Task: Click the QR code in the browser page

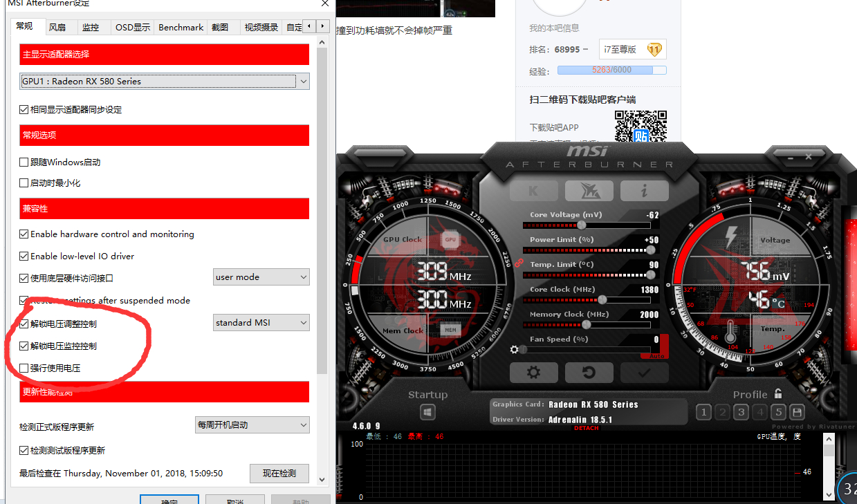Action: tap(641, 126)
